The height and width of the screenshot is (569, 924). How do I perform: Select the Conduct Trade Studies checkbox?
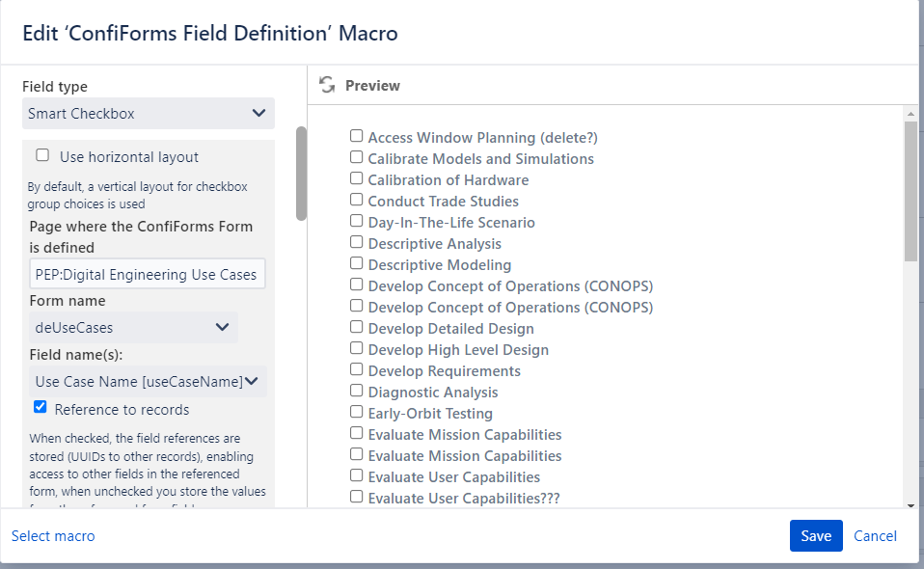[356, 201]
